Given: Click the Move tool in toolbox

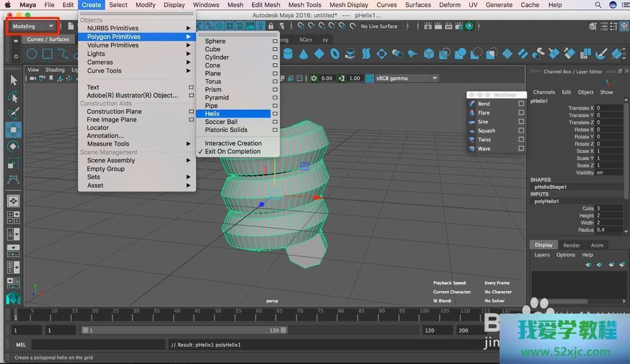Looking at the screenshot, I should pos(13,130).
